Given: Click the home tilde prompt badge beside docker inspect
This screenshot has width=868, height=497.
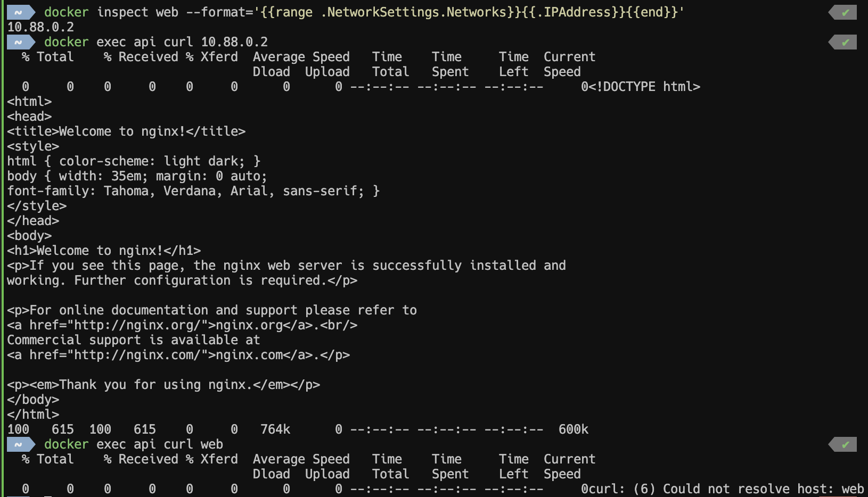Looking at the screenshot, I should click(x=21, y=12).
